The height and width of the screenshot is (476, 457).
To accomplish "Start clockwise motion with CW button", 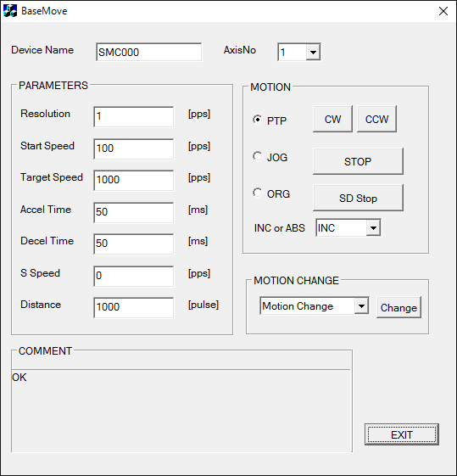I will click(332, 119).
